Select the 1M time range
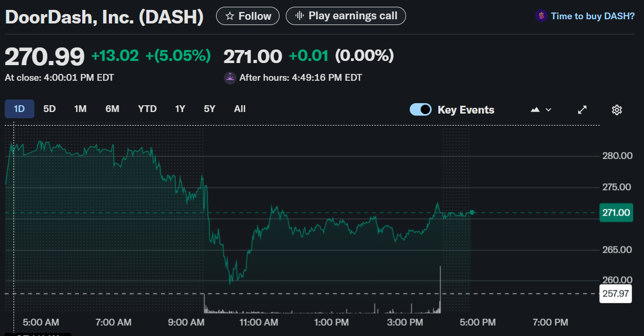644x336 pixels. (x=80, y=109)
